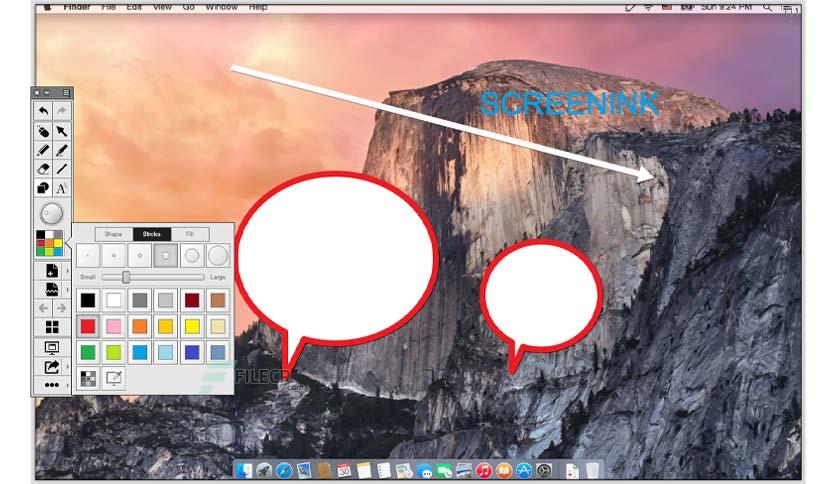This screenshot has height=484, width=836.
Task: Select the straight line tool
Action: tap(62, 169)
